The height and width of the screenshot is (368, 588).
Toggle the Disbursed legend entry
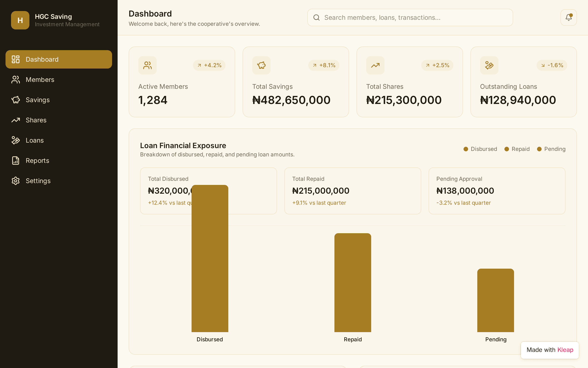tap(480, 149)
